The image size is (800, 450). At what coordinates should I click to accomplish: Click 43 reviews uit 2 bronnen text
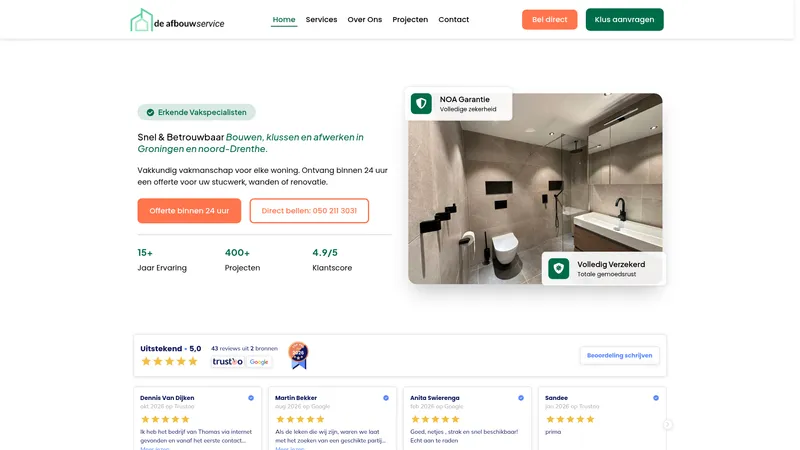244,348
